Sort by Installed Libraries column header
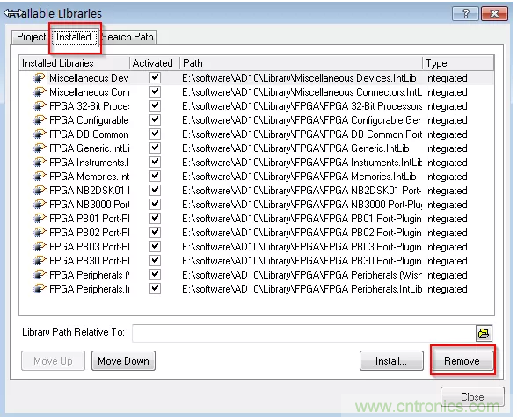The width and height of the screenshot is (517, 420). tap(74, 63)
